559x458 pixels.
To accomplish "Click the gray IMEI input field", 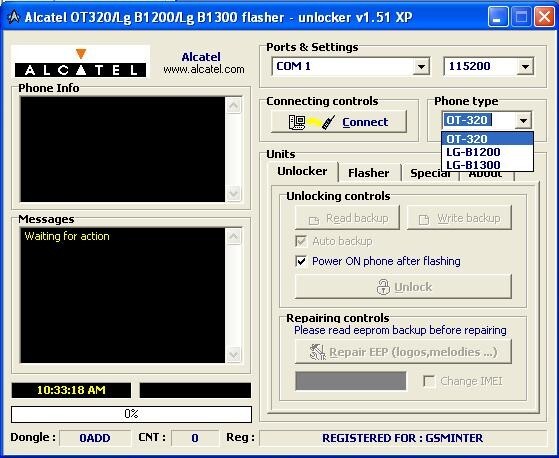I will (x=350, y=381).
